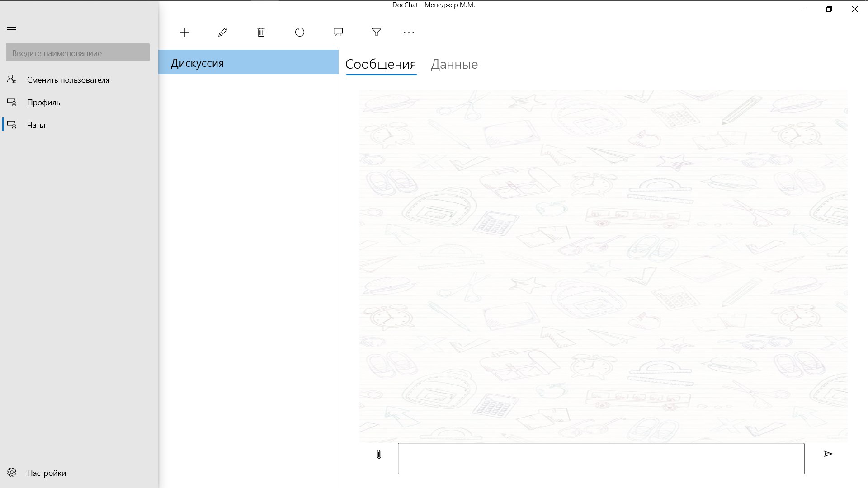Click the trash delete icon
Image resolution: width=868 pixels, height=488 pixels.
(261, 32)
